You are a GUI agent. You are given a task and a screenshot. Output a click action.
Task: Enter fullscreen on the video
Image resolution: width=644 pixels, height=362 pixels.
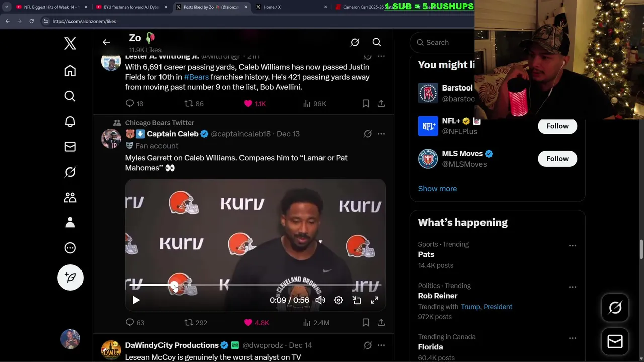point(374,300)
